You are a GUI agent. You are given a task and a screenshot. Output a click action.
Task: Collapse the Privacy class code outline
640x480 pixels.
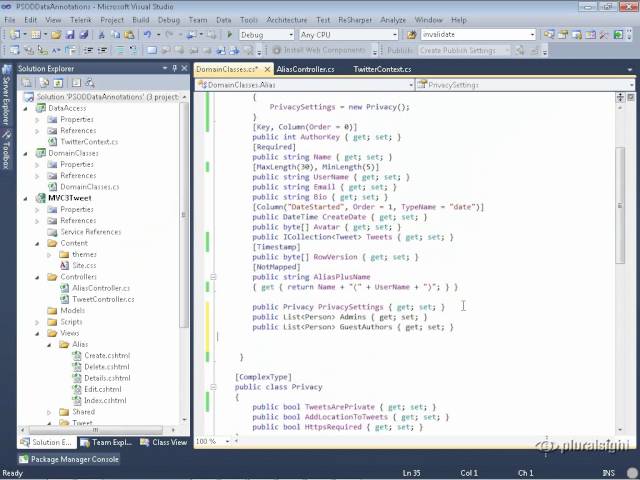tap(213, 387)
